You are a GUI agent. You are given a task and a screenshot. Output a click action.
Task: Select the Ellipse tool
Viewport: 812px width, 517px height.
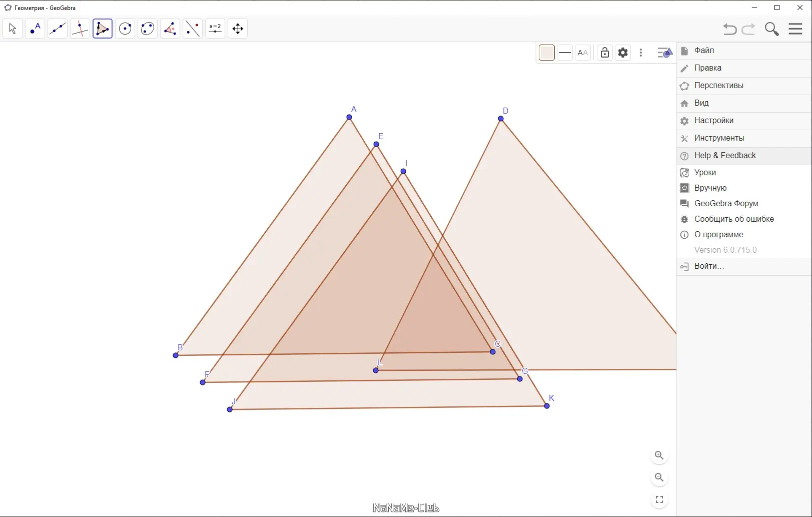(148, 29)
